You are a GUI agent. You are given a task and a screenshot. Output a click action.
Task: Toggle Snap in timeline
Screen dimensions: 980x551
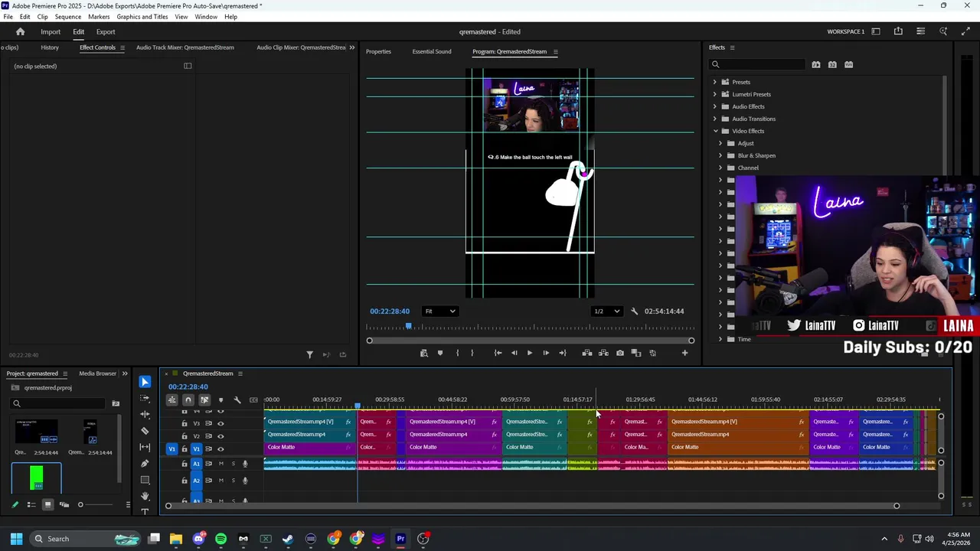[x=188, y=399]
